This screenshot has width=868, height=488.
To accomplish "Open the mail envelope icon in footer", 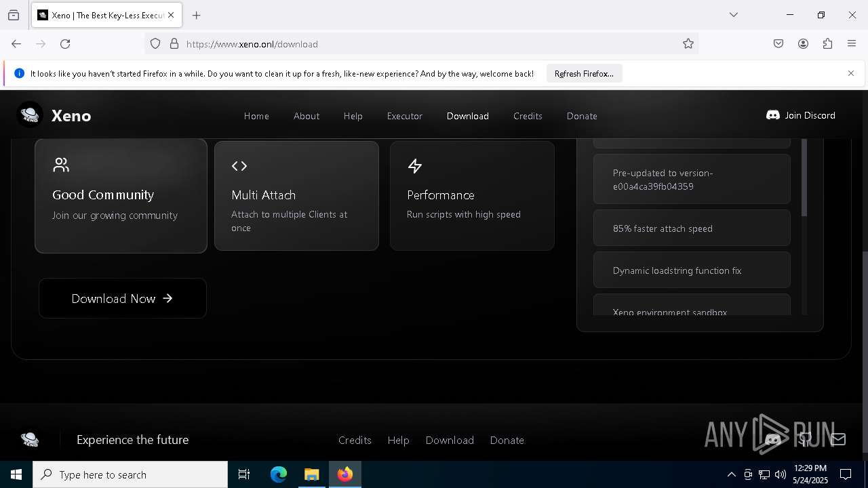I will tap(838, 439).
